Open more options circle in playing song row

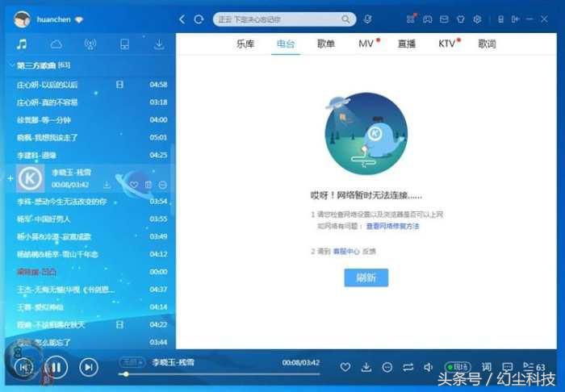[x=162, y=185]
